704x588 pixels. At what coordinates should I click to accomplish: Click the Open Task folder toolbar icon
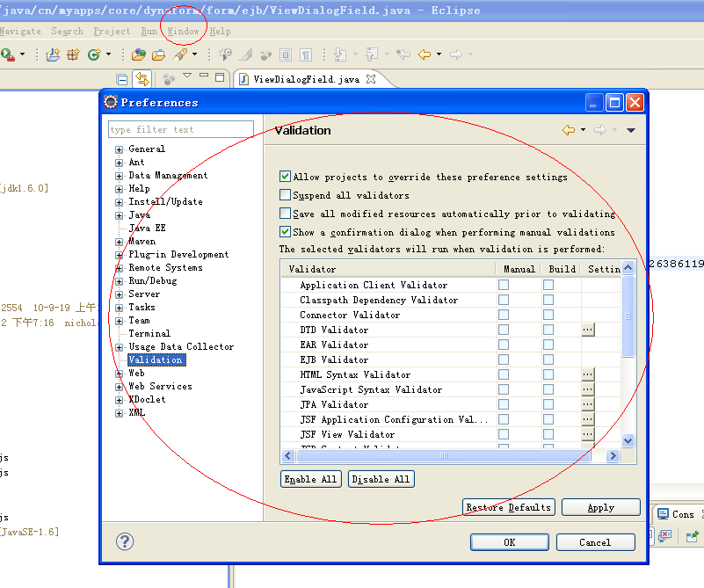coord(158,54)
